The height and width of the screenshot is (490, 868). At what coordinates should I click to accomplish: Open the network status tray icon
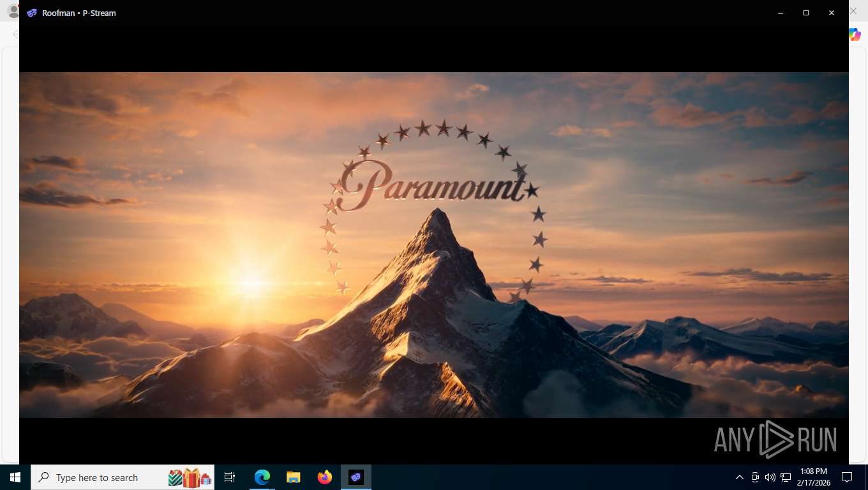pos(786,477)
